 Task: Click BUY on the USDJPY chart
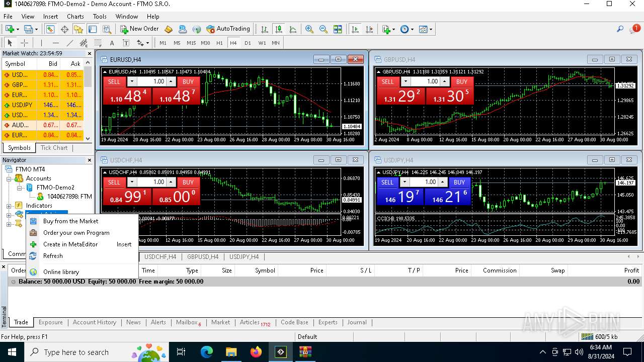(459, 183)
